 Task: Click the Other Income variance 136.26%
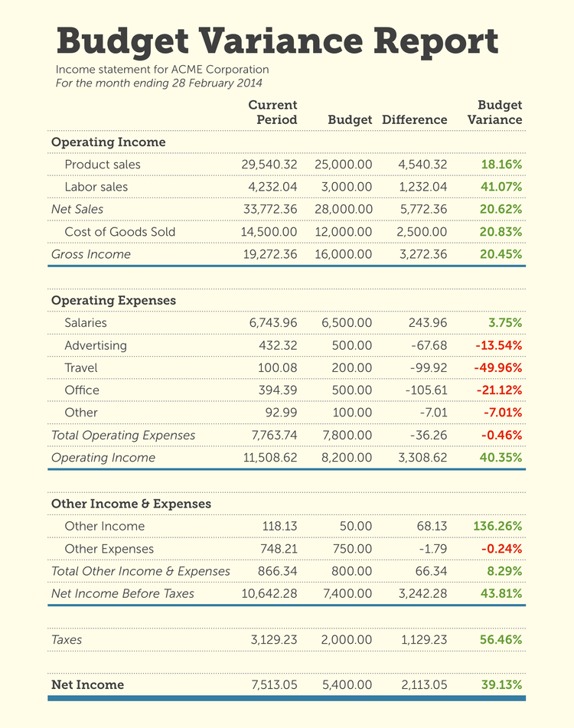tap(498, 527)
